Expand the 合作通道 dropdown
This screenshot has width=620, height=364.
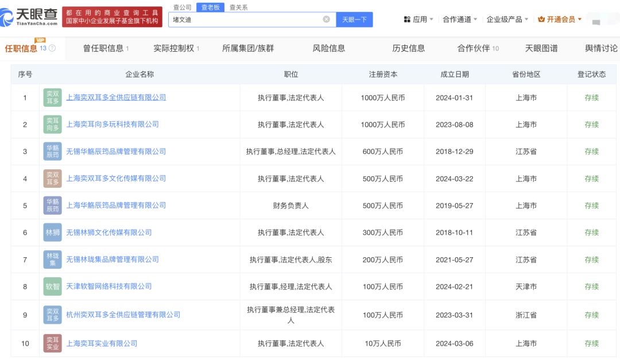(460, 20)
